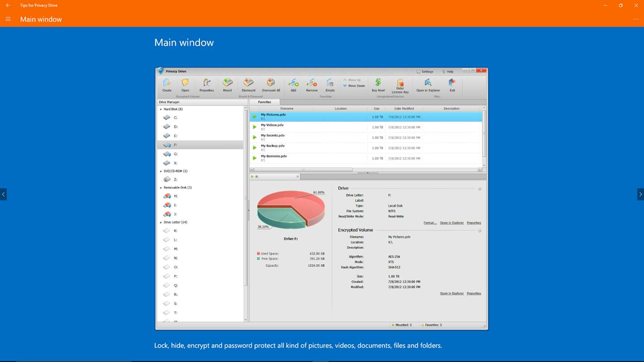Collapse the Drive Letter (14) tree group
644x362 pixels.
click(x=161, y=222)
